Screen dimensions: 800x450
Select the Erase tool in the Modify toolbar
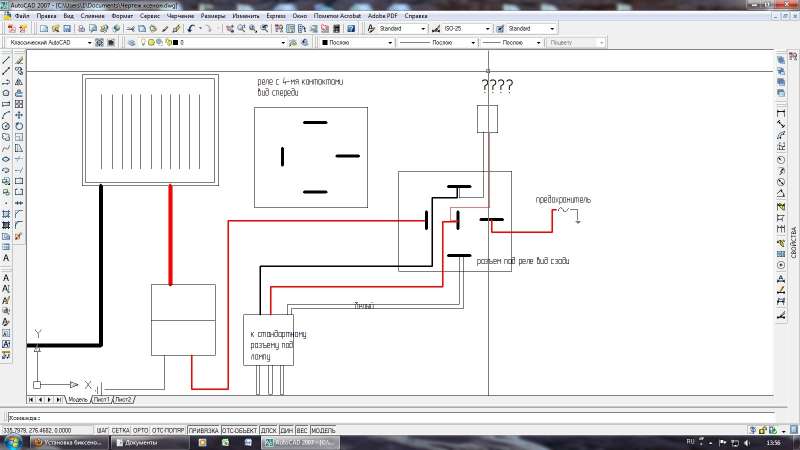pos(19,60)
